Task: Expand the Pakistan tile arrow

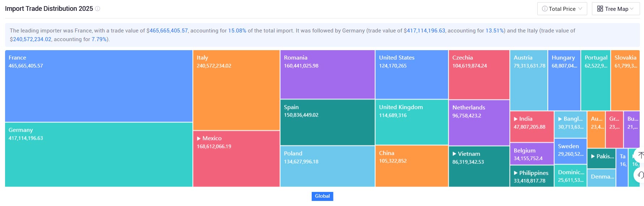Action: pyautogui.click(x=593, y=157)
